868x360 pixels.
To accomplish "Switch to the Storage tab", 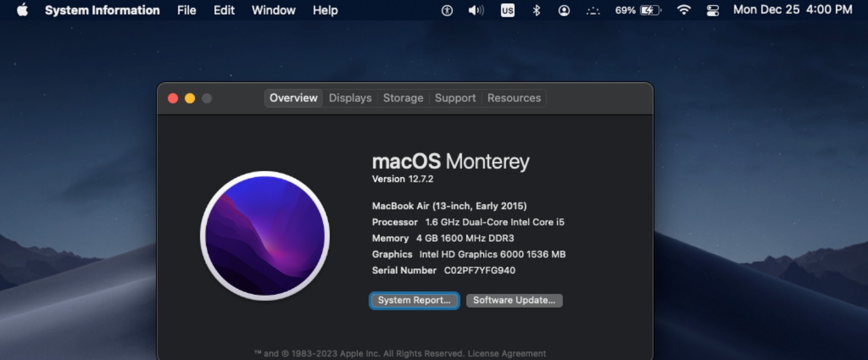I will pos(403,98).
